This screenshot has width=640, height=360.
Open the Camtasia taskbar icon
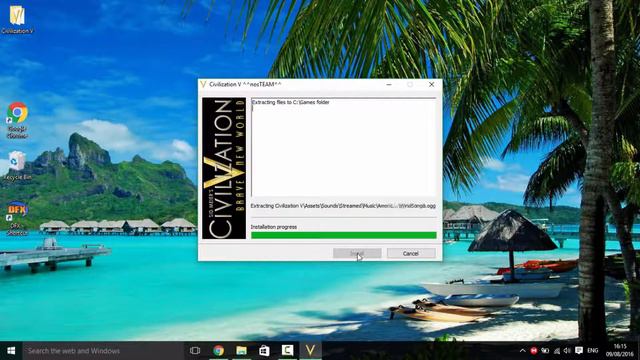tap(287, 351)
